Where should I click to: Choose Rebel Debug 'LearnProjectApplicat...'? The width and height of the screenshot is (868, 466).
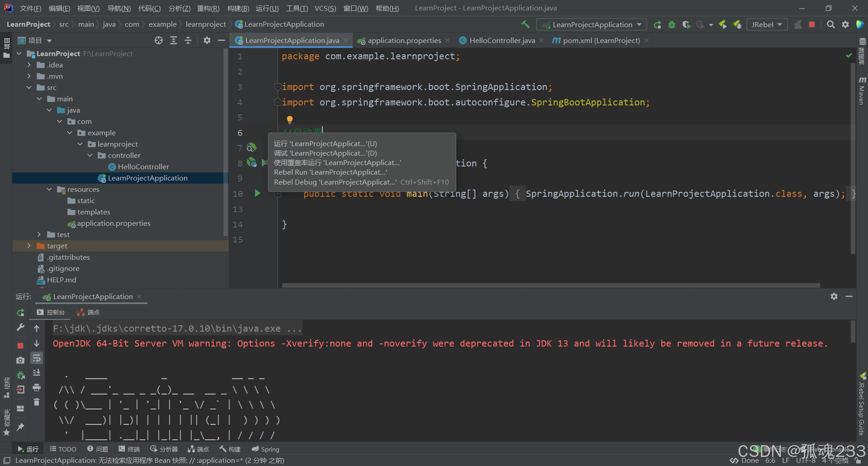361,182
